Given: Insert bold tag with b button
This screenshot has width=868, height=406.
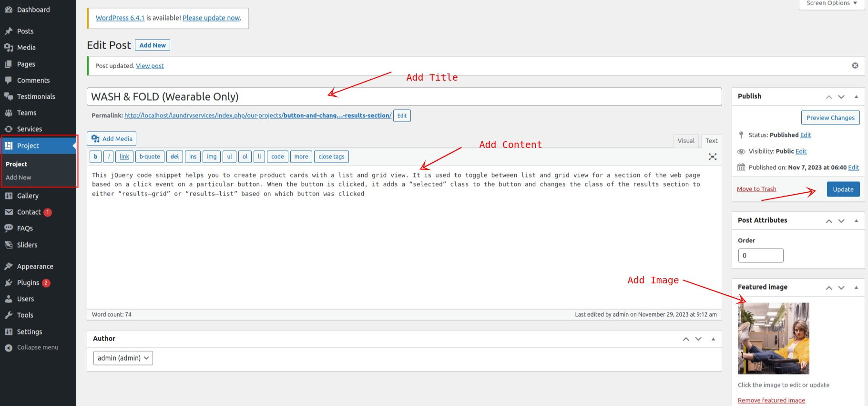Looking at the screenshot, I should pyautogui.click(x=95, y=156).
